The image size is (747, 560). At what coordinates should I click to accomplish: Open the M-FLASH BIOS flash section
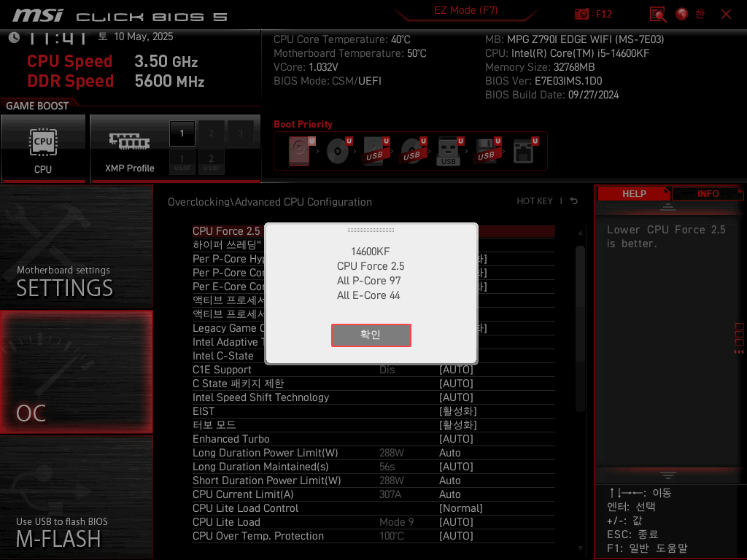[76, 497]
